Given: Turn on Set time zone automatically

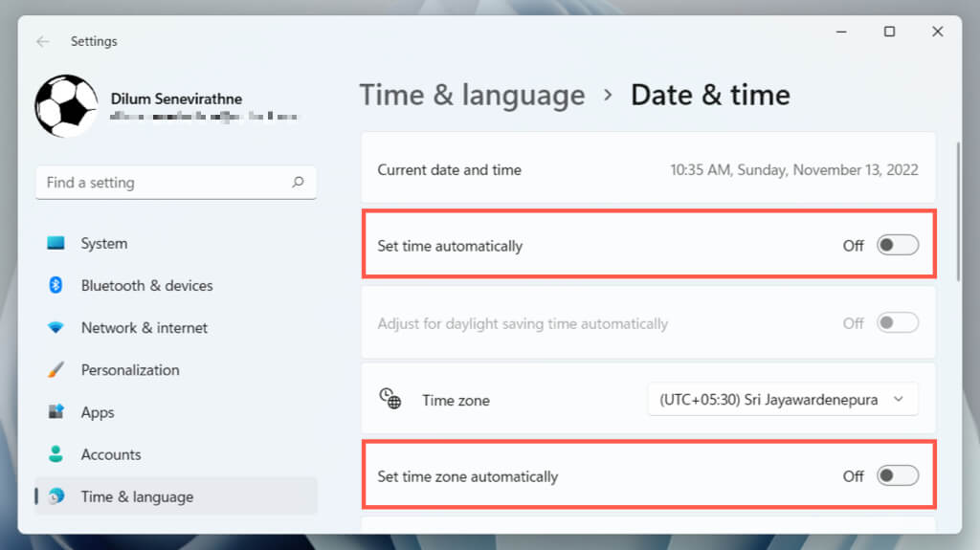Looking at the screenshot, I should pyautogui.click(x=898, y=475).
